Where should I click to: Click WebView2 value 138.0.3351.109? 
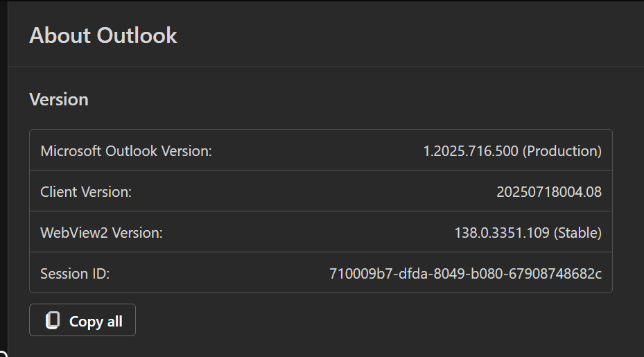point(501,233)
